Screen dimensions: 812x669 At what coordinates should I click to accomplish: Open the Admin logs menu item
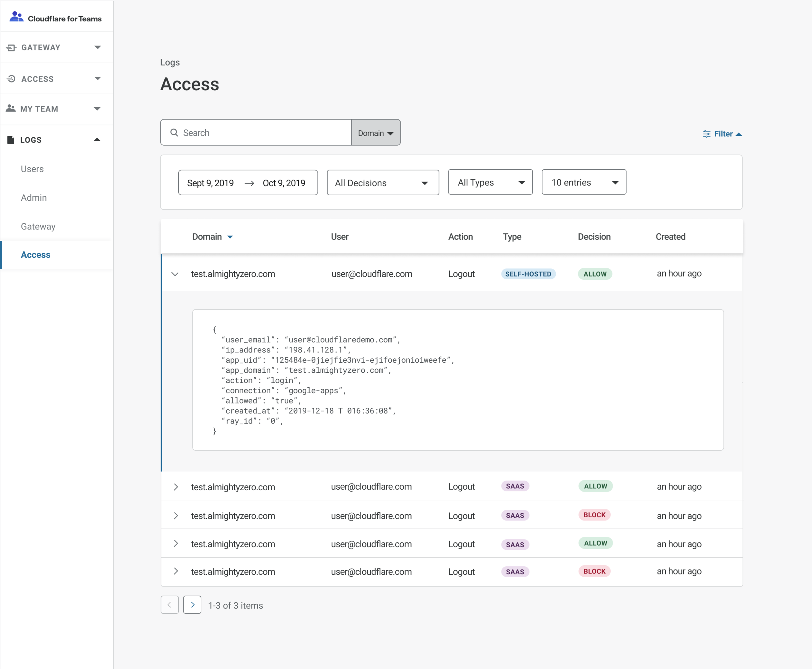[x=33, y=198]
